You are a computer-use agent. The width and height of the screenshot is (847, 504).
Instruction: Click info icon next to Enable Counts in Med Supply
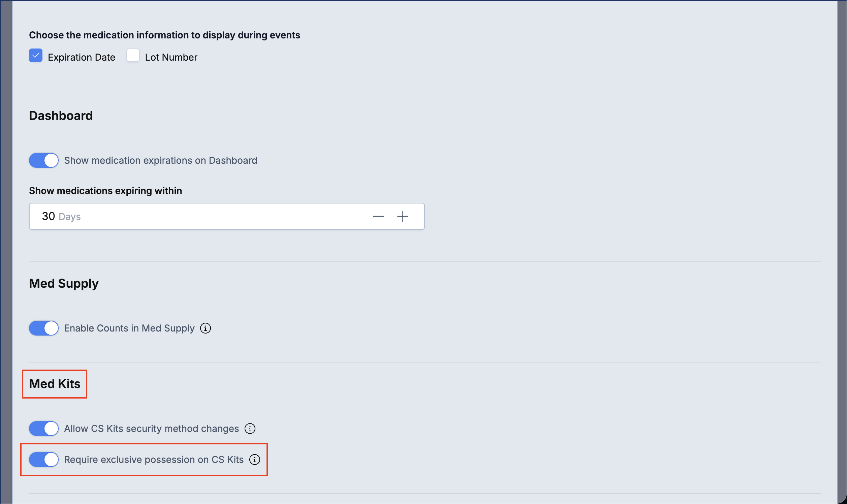206,328
